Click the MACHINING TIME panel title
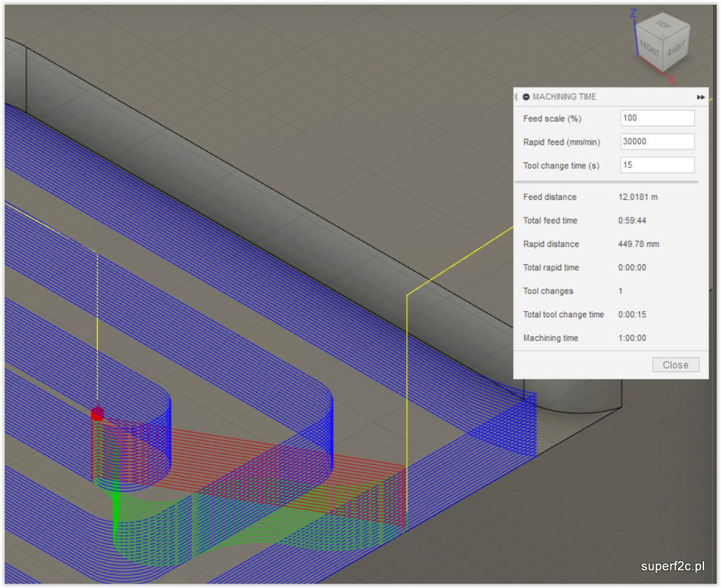721x588 pixels. [564, 97]
